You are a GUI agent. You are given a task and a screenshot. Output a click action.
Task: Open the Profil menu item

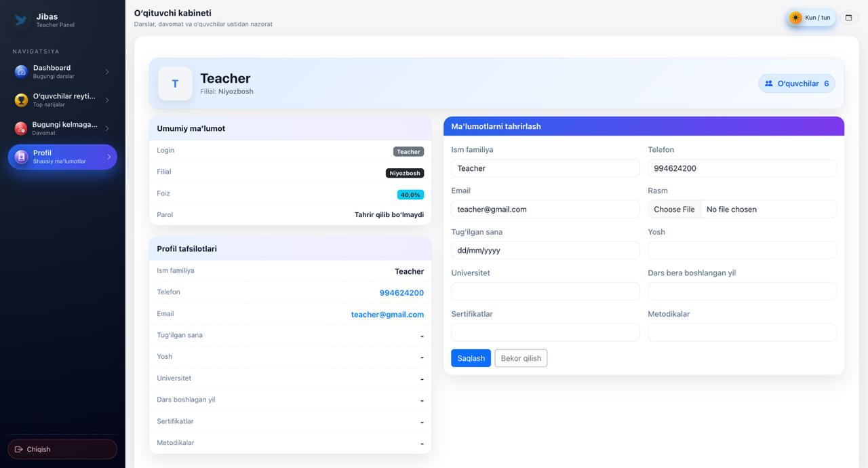point(61,157)
